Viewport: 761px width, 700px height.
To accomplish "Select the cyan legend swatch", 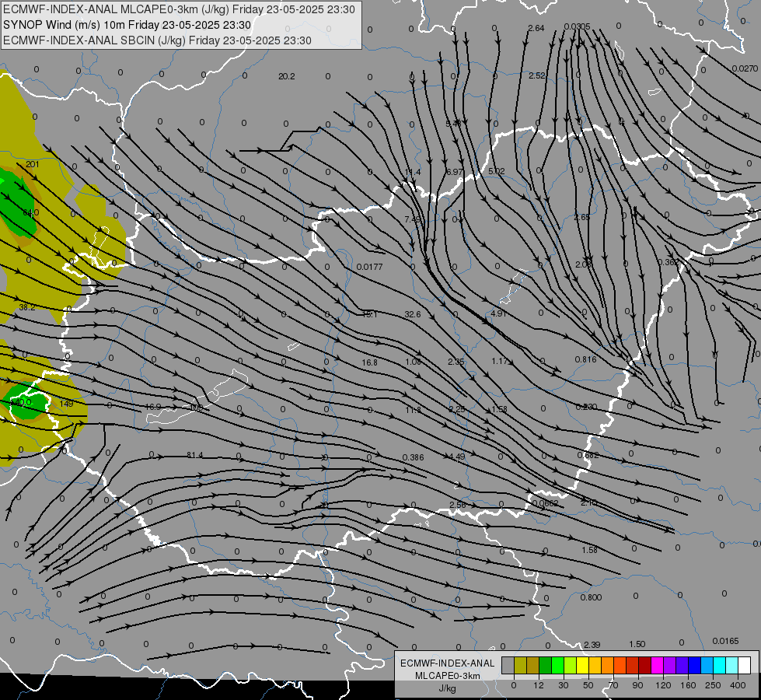I will click(719, 666).
